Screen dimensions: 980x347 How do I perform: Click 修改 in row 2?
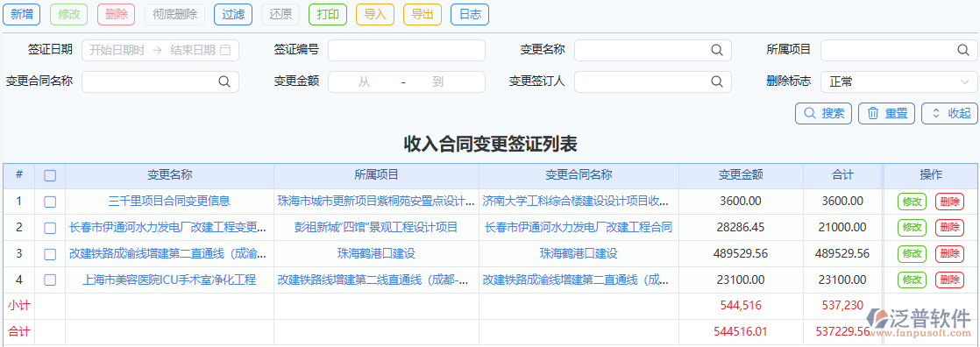click(912, 228)
